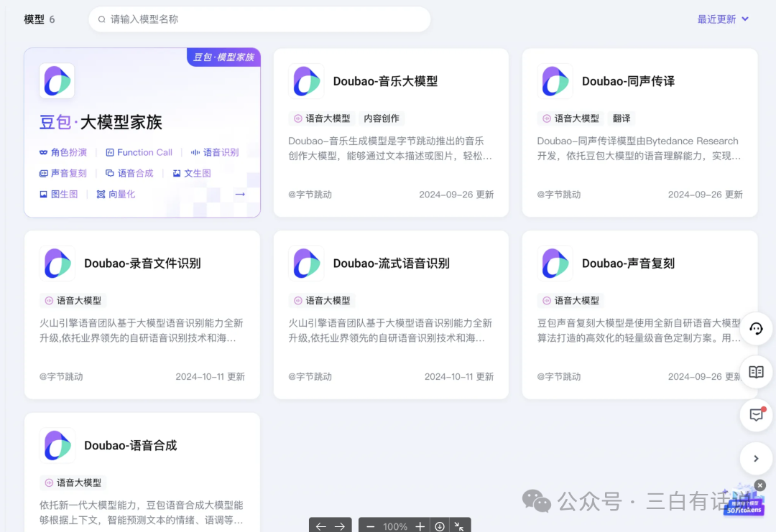Click the search magnifier icon
Screen dimensions: 776x532
(x=101, y=19)
